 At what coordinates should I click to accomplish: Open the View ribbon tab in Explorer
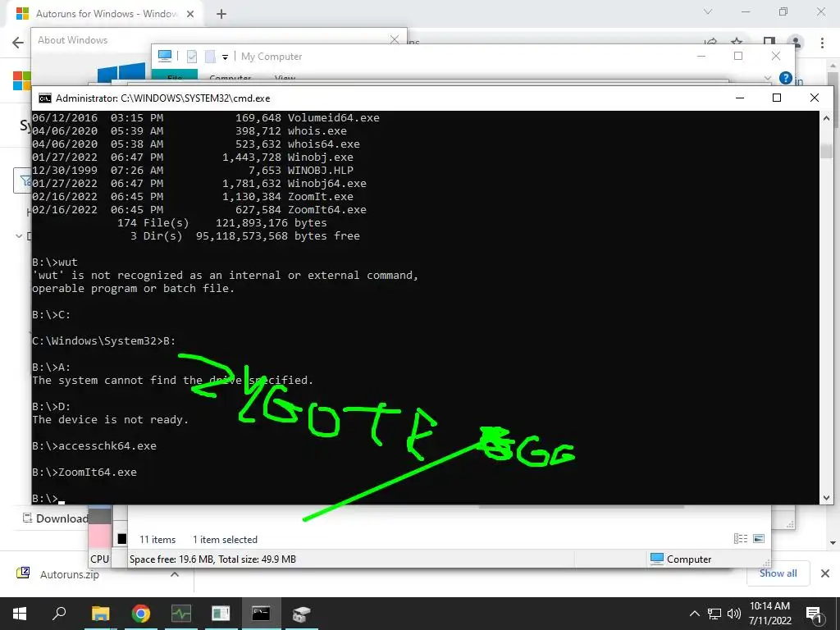coord(285,78)
